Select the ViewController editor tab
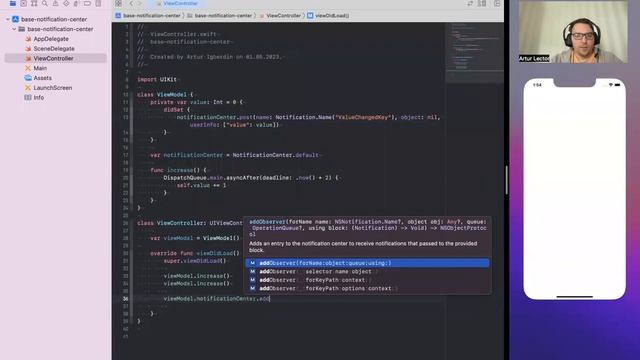640x360 pixels. click(177, 3)
